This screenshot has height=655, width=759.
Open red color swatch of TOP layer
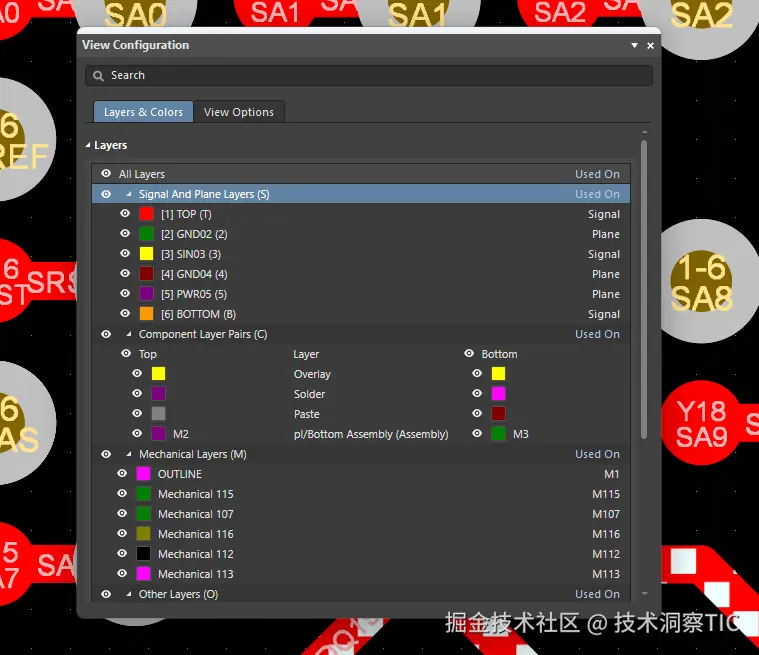pyautogui.click(x=146, y=213)
